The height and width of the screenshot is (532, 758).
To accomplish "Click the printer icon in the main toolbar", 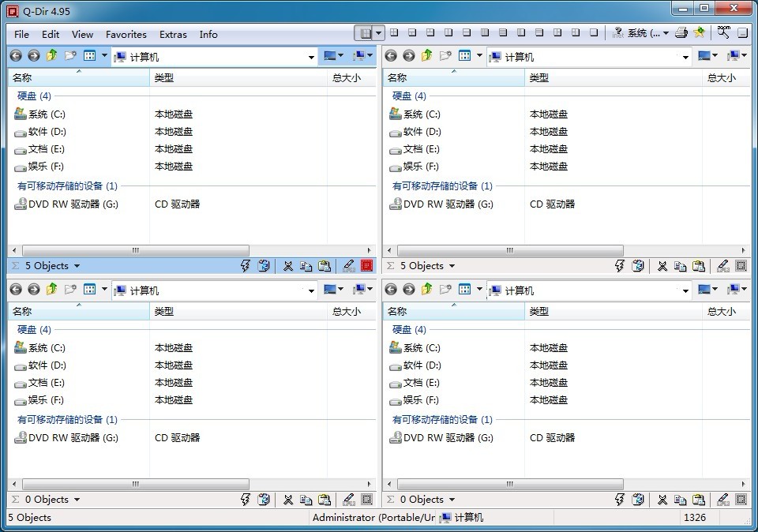I will point(681,33).
